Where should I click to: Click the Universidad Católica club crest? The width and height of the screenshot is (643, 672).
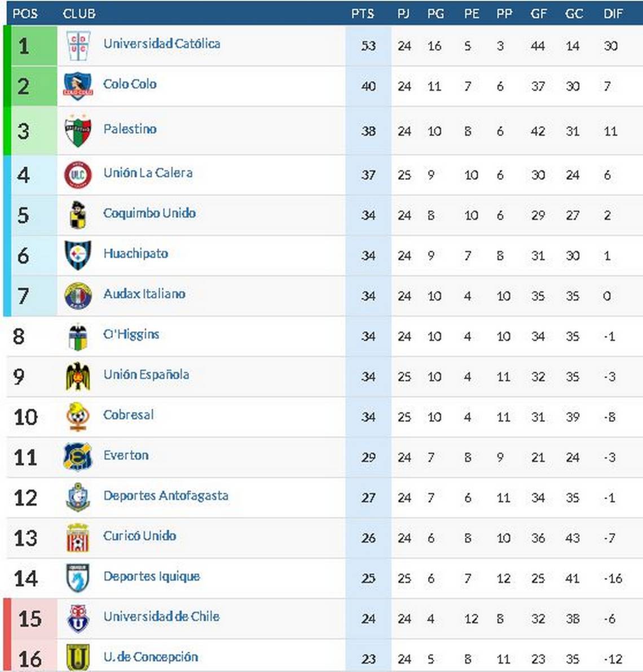(78, 46)
